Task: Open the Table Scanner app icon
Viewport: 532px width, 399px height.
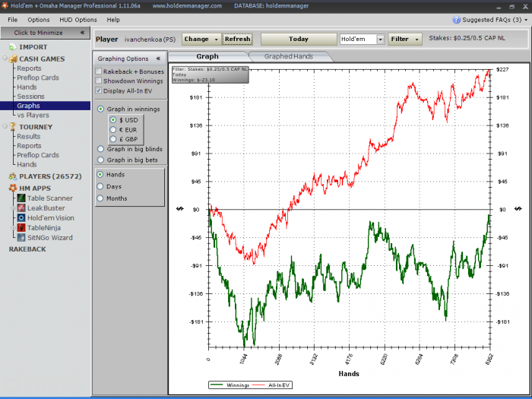Action: tap(21, 198)
